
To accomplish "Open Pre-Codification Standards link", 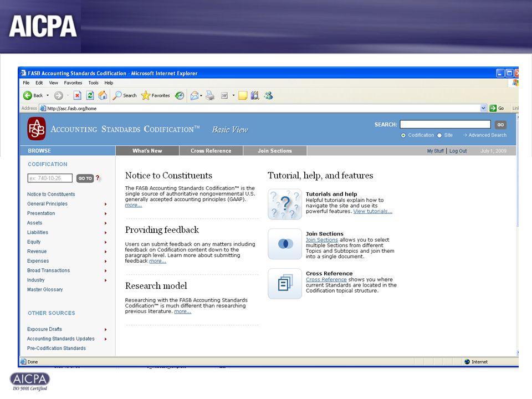I will coord(57,348).
